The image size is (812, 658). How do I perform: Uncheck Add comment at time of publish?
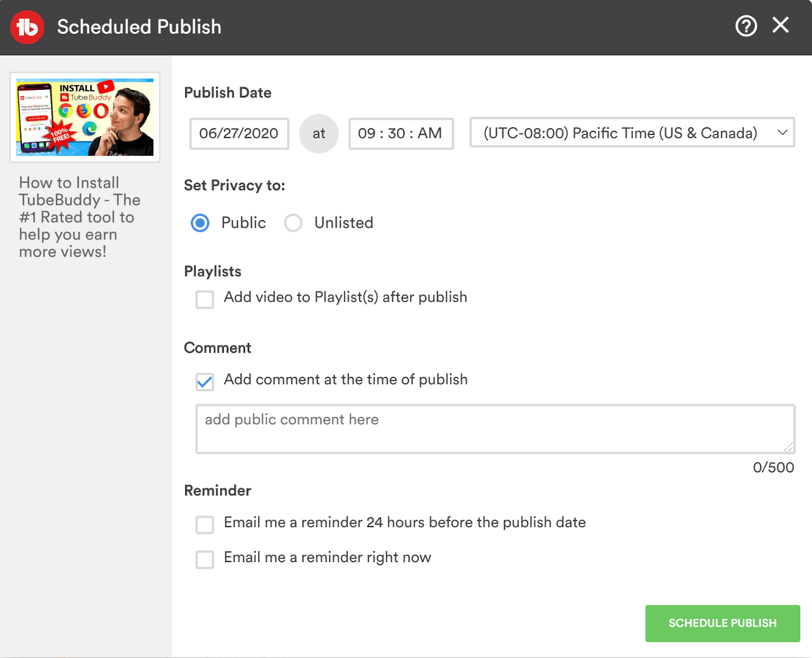pos(205,382)
